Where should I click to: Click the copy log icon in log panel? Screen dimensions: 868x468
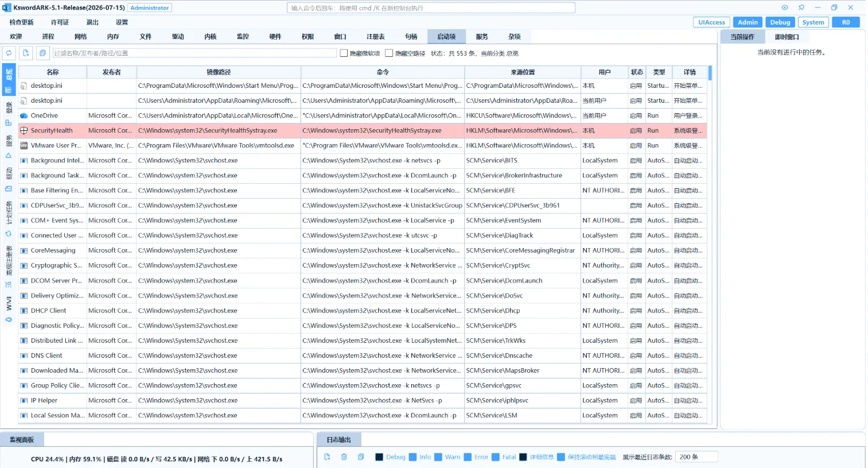point(361,457)
